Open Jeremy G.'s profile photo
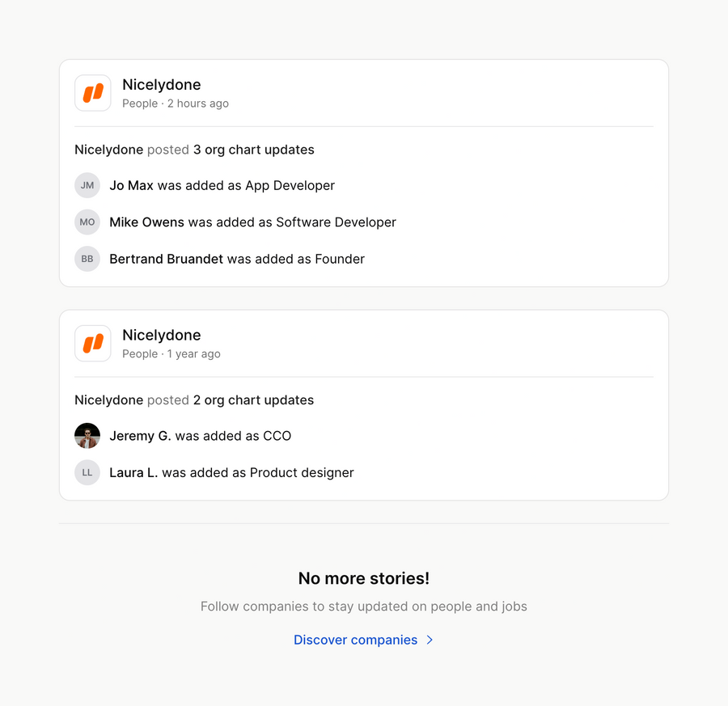 pyautogui.click(x=87, y=435)
